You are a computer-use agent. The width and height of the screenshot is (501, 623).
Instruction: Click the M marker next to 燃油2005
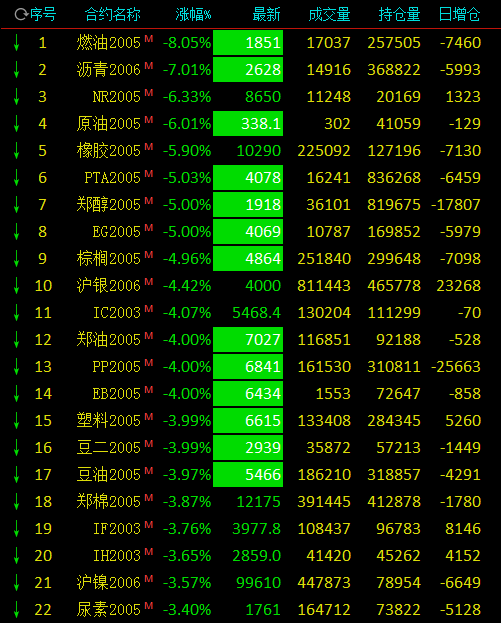149,39
